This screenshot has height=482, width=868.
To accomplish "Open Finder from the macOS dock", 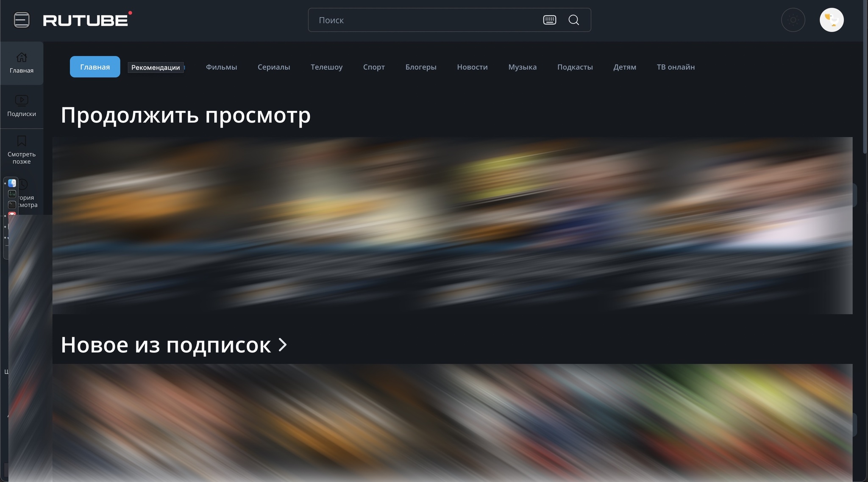I will point(12,183).
